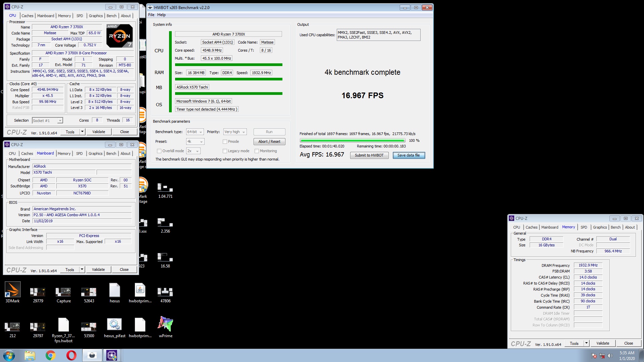Expand Tools arrow in top CPU-Z window
Image resolution: width=644 pixels, height=362 pixels.
click(x=82, y=132)
